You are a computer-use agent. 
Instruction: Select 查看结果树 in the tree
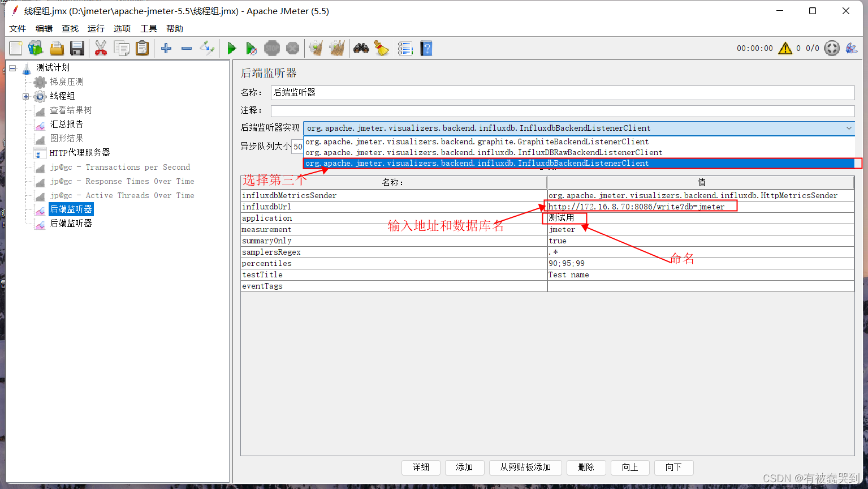pyautogui.click(x=71, y=110)
